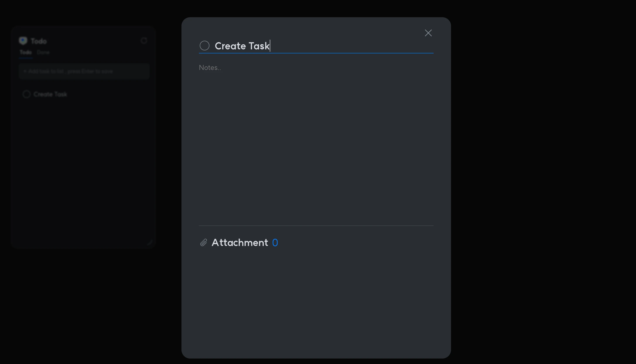Click the Todo shield app icon
Image resolution: width=636 pixels, height=364 pixels.
tap(23, 41)
